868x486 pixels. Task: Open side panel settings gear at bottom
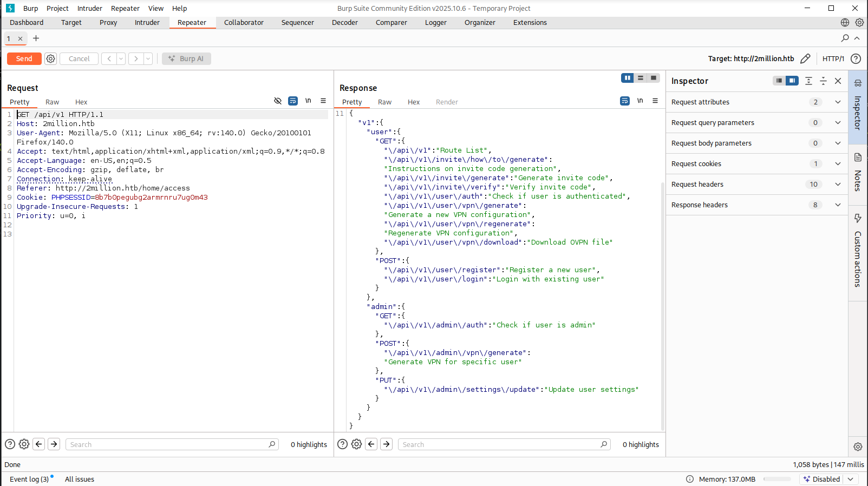[x=858, y=446]
